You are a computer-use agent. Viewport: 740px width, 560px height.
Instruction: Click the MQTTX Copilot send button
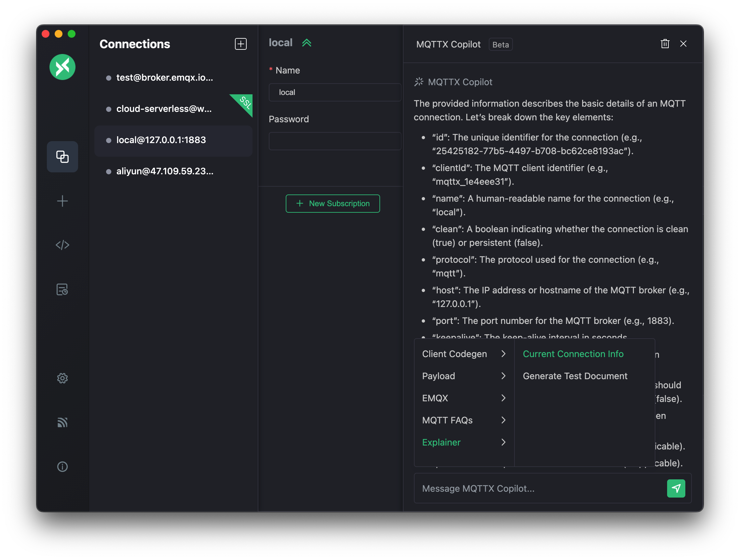tap(677, 488)
